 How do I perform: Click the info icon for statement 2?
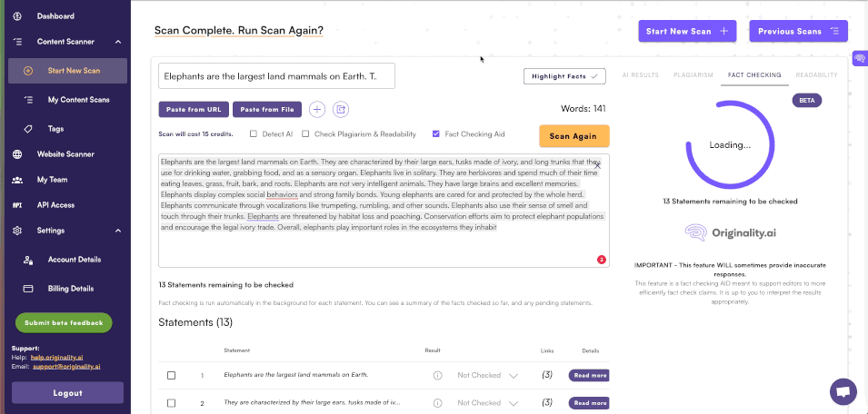437,402
